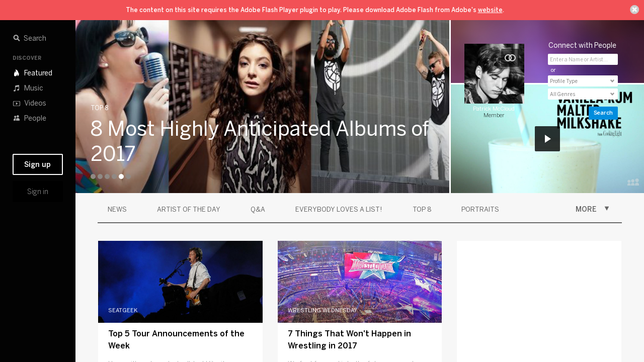This screenshot has height=362, width=644.
Task: Focus the Enter a Name or Artist field
Action: [583, 59]
